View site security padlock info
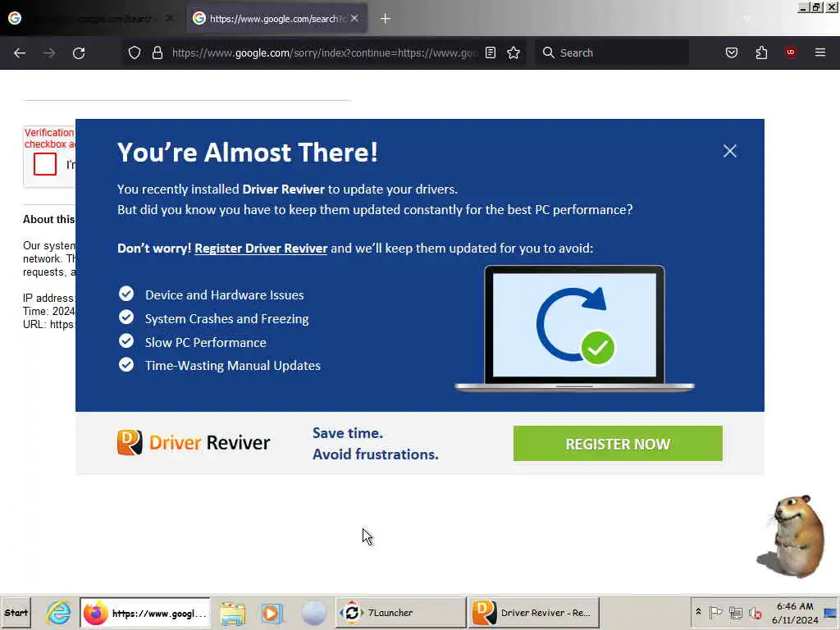The image size is (840, 630). tap(157, 52)
